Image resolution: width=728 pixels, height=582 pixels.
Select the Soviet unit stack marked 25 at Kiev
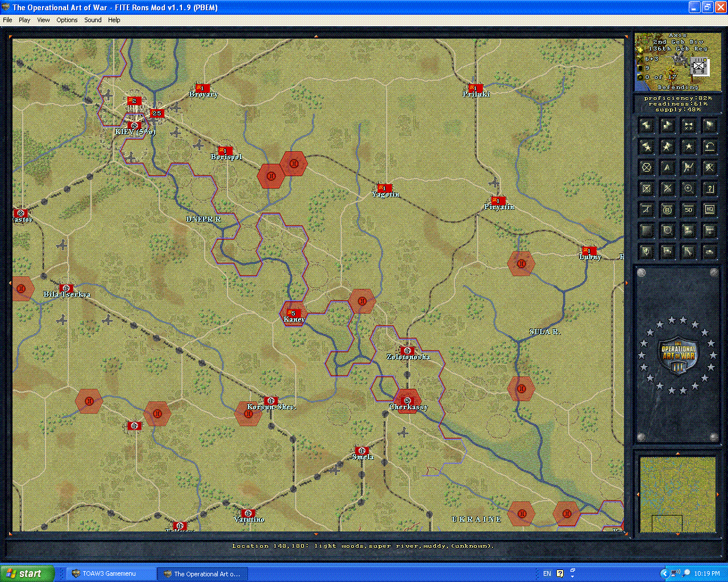156,113
